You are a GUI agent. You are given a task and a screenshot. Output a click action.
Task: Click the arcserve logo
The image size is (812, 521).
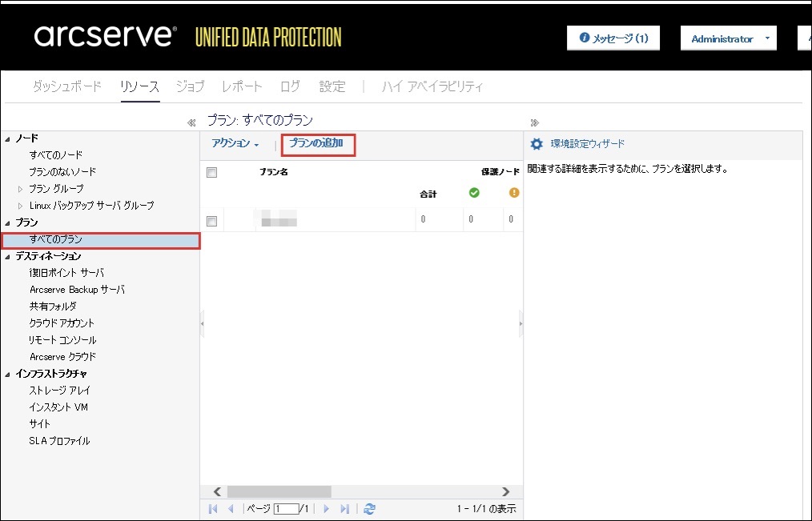pos(106,36)
